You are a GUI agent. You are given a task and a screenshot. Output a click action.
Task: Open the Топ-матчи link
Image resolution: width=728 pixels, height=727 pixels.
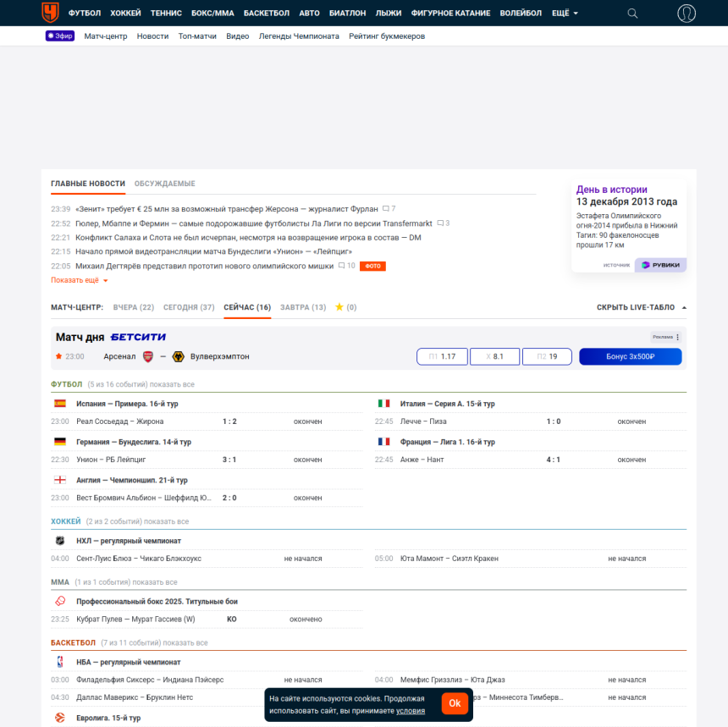197,36
